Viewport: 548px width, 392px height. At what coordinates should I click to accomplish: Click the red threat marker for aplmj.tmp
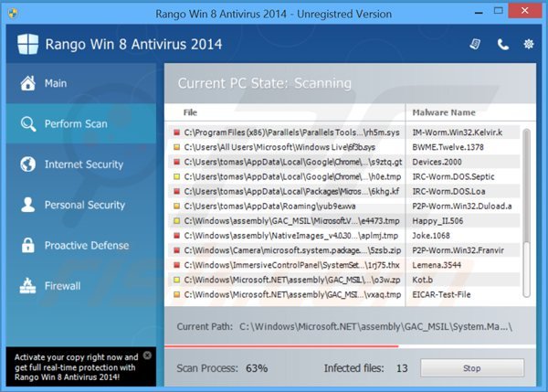coord(177,236)
